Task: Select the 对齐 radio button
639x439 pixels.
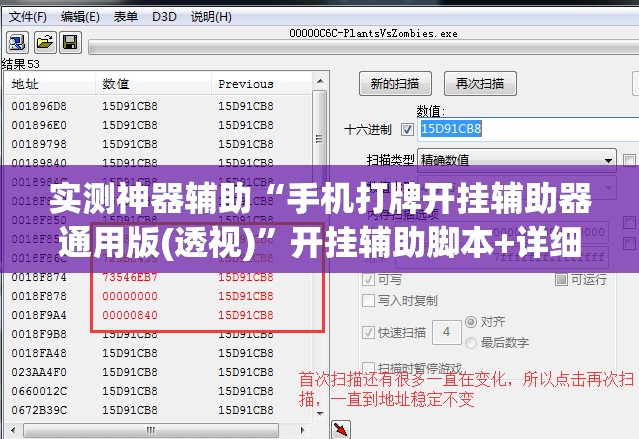Action: point(471,322)
